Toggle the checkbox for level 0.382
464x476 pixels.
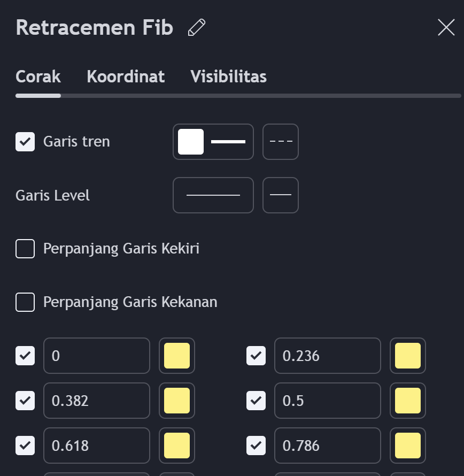pyautogui.click(x=25, y=401)
